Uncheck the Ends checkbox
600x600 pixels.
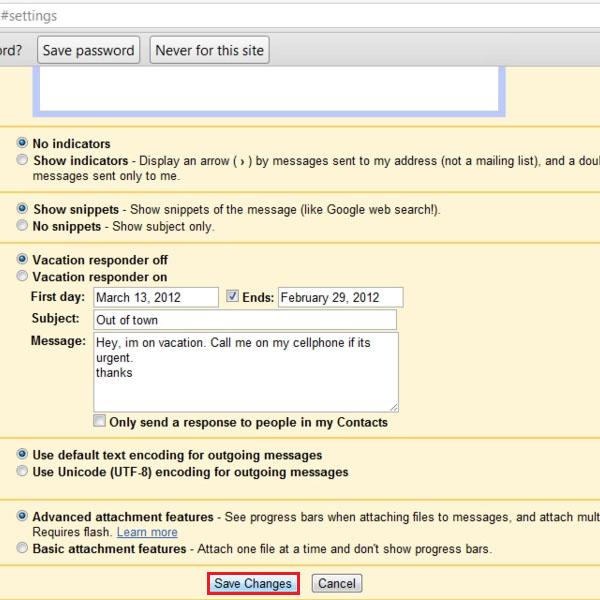(232, 296)
